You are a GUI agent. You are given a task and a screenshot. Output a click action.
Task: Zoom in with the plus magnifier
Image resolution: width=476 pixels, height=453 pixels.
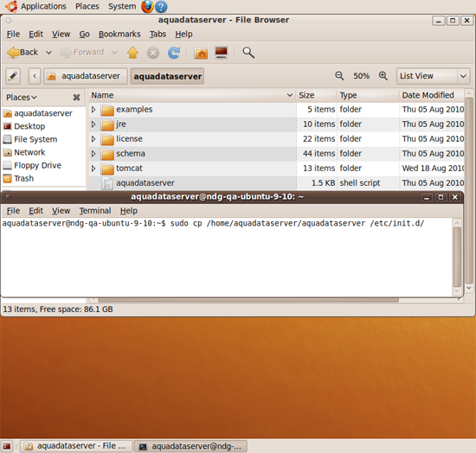tap(383, 76)
